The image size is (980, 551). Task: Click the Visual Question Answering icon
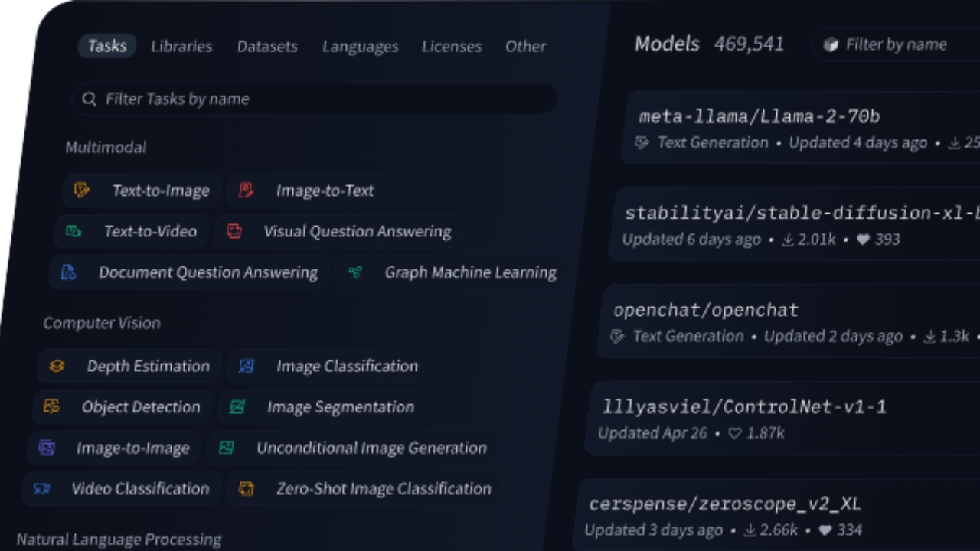coord(234,231)
